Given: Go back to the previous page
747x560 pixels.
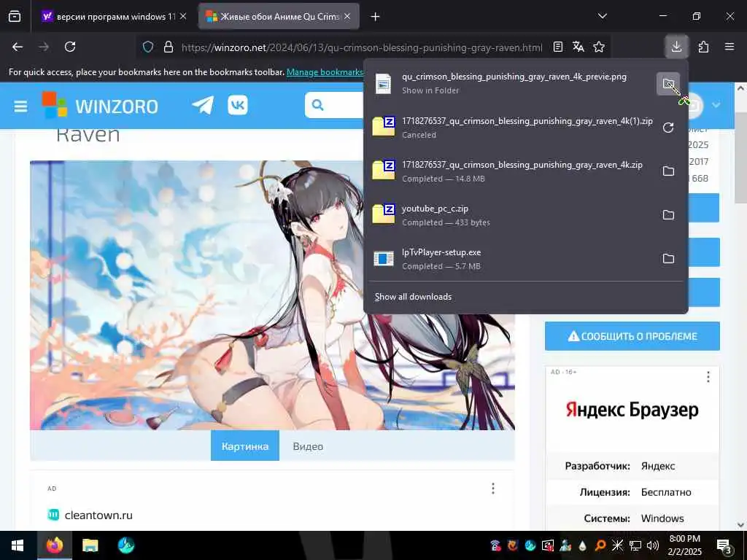Looking at the screenshot, I should (x=18, y=47).
